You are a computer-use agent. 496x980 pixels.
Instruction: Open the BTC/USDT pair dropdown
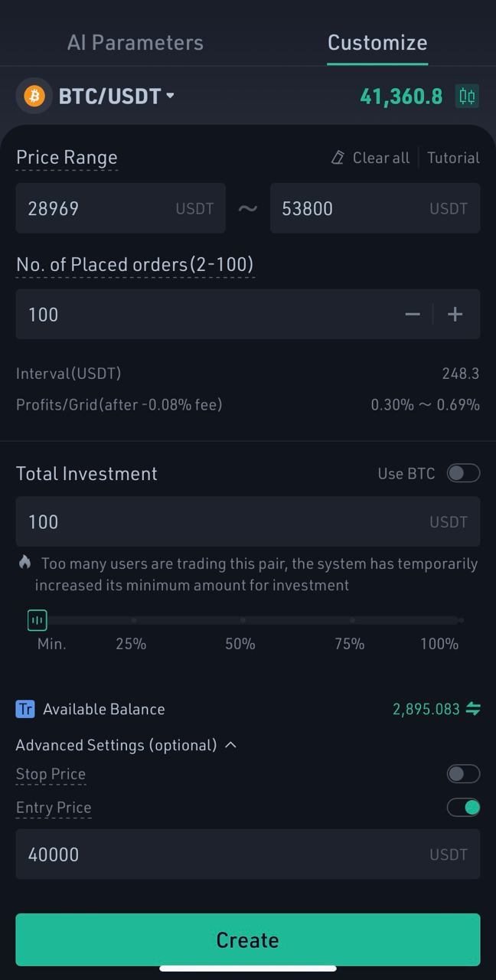[117, 96]
